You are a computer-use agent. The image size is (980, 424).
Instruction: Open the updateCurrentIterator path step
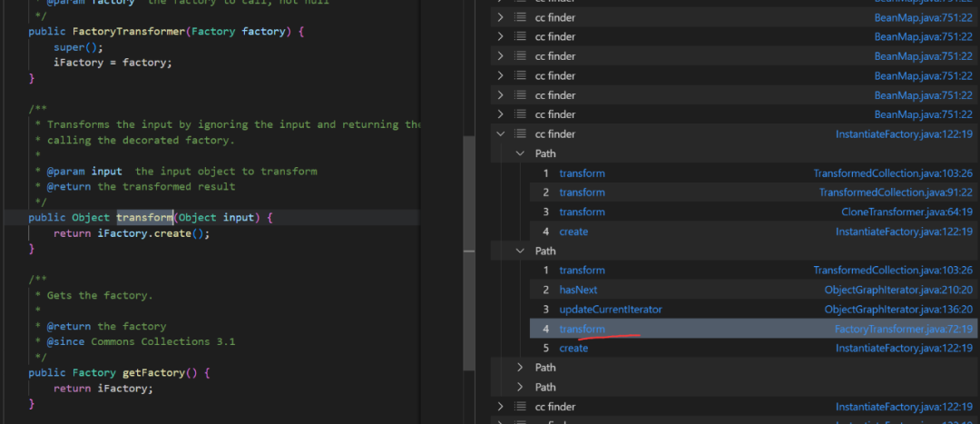(x=610, y=310)
